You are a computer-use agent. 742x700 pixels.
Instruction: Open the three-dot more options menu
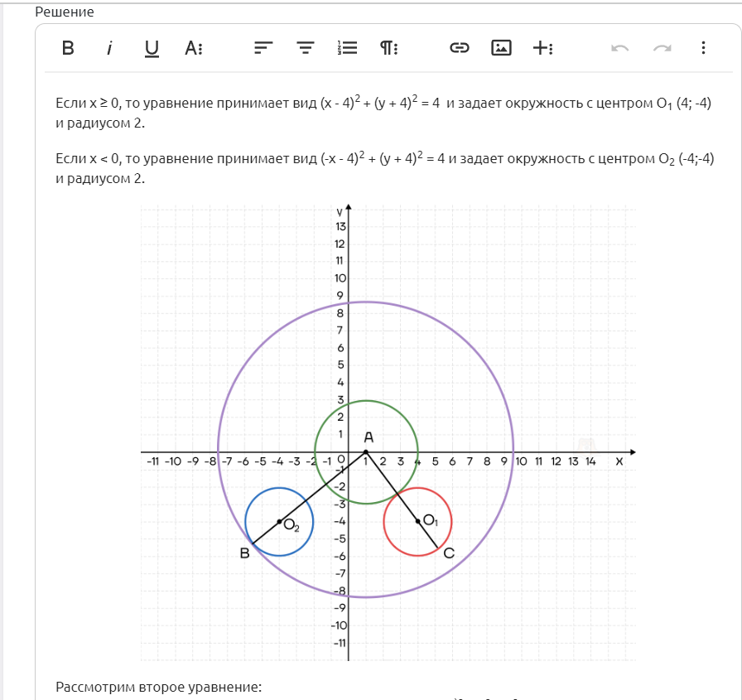(703, 48)
